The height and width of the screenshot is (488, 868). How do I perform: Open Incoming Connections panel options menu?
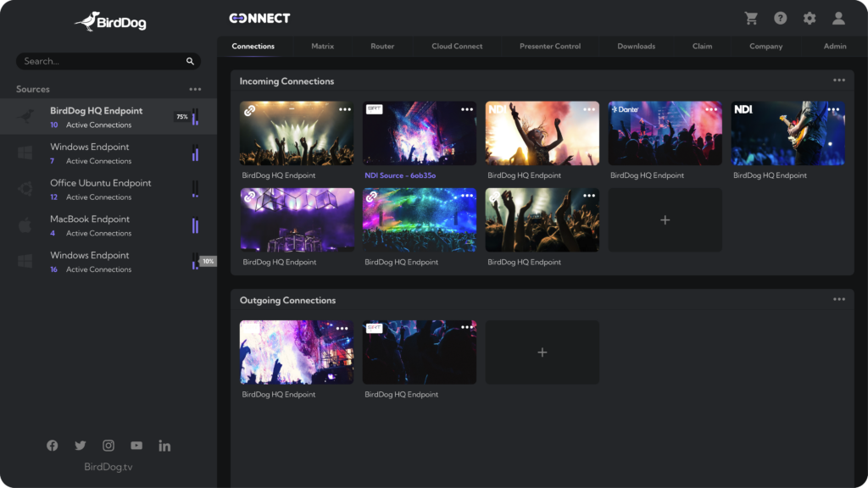838,81
